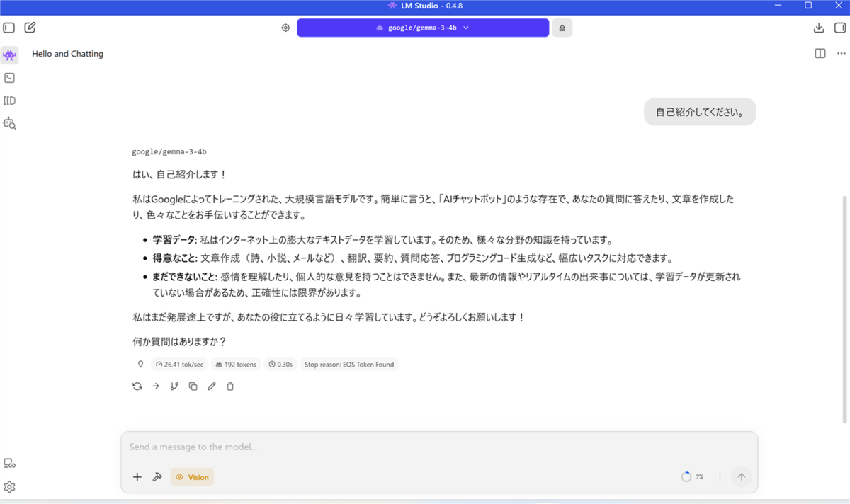This screenshot has width=850, height=504.
Task: Click the LM Studio logo in the title bar
Action: pos(392,6)
